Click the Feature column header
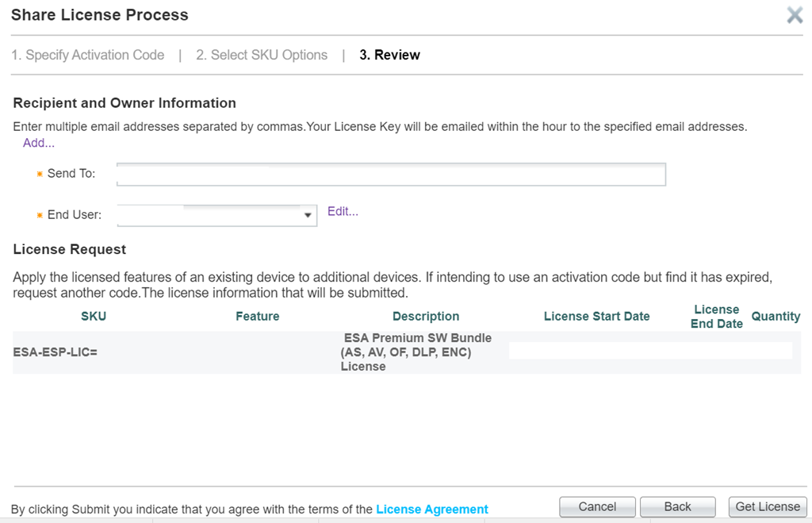Viewport: 812px width, 523px height. [258, 316]
